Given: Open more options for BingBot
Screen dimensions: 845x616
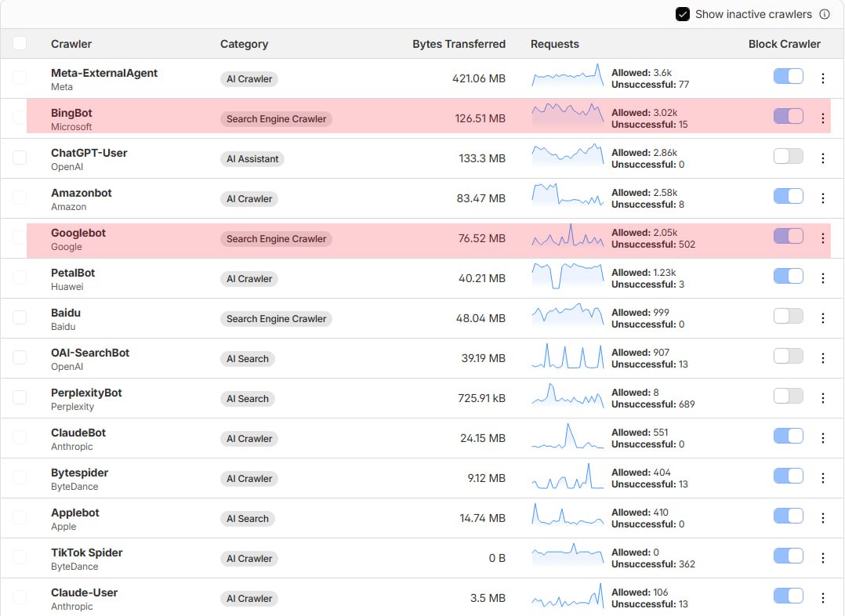Looking at the screenshot, I should (823, 118).
